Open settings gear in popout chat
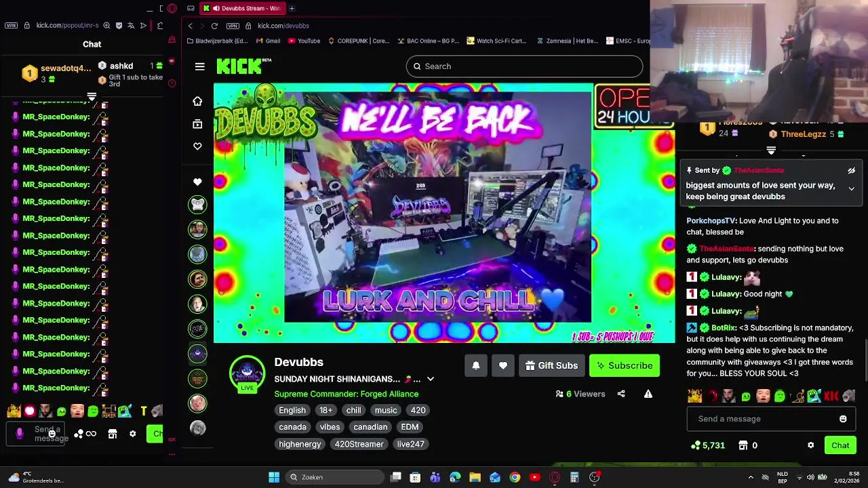Screen dimensions: 868x488 (x=133, y=434)
